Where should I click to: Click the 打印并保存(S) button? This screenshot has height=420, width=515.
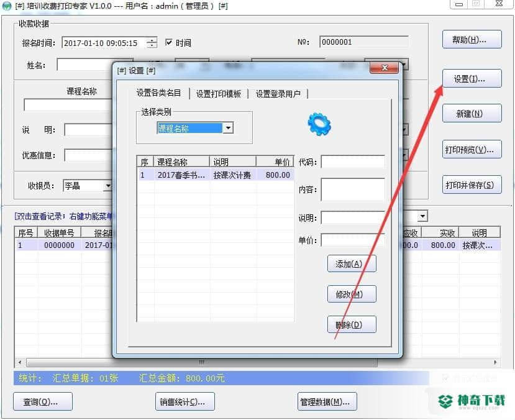(x=472, y=185)
